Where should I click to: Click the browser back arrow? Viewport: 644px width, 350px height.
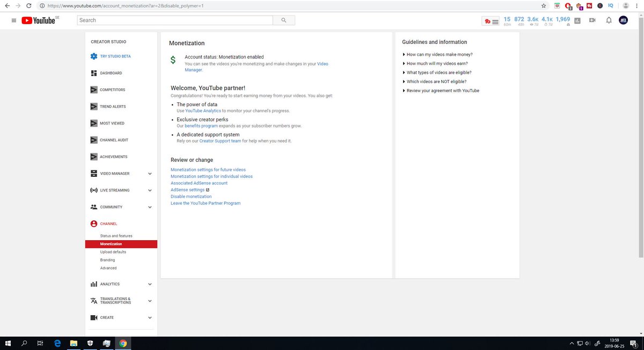point(6,5)
